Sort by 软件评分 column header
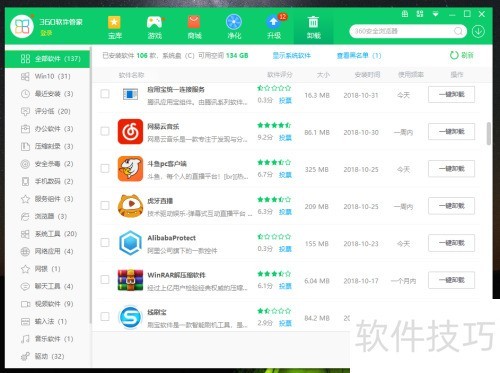500x373 pixels. pyautogui.click(x=280, y=75)
